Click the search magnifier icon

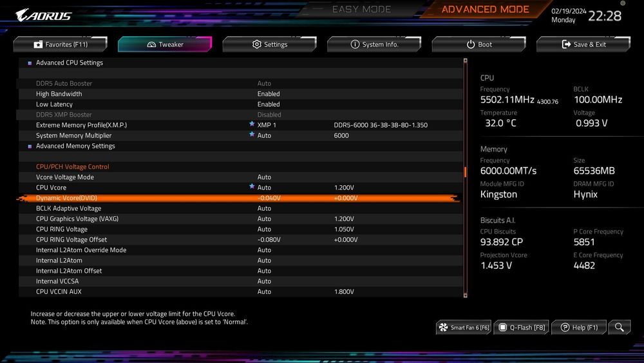click(x=619, y=328)
